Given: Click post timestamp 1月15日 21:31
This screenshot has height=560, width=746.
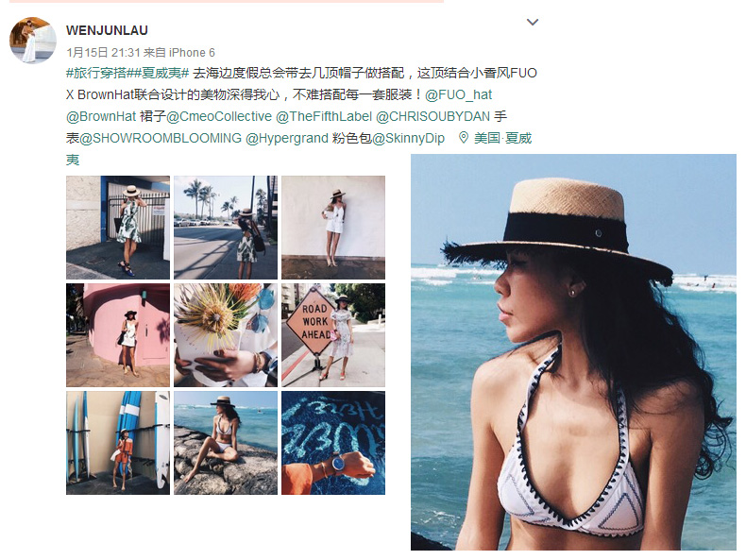Looking at the screenshot, I should pyautogui.click(x=103, y=52).
